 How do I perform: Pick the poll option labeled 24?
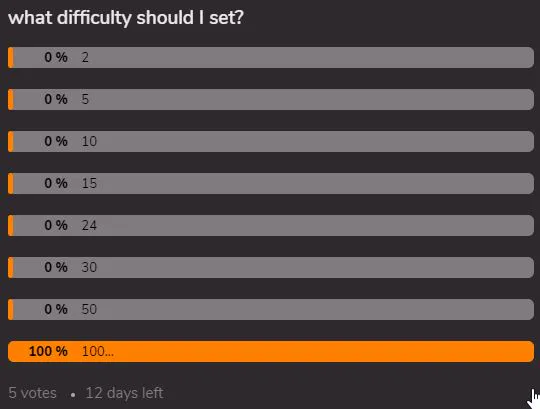click(271, 225)
